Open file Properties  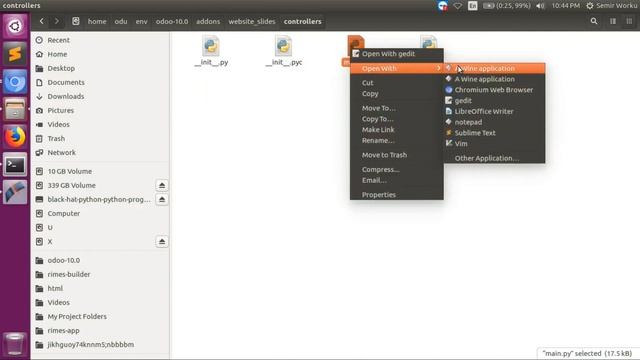point(397,195)
